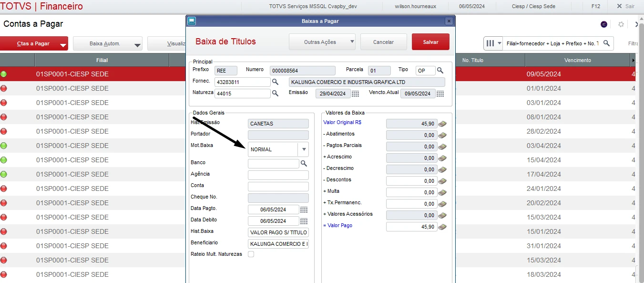Enable Rateio Mult. Naturezas checkbox
The width and height of the screenshot is (644, 283).
coord(251,254)
